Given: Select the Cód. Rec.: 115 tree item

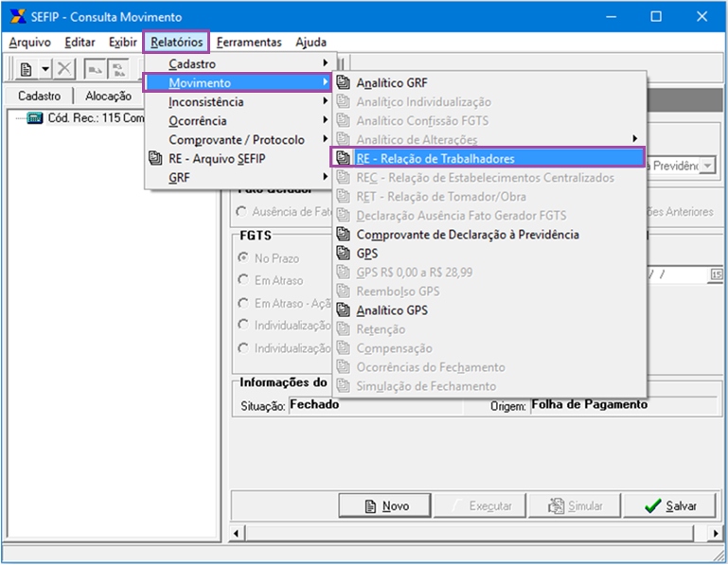Looking at the screenshot, I should (x=96, y=118).
